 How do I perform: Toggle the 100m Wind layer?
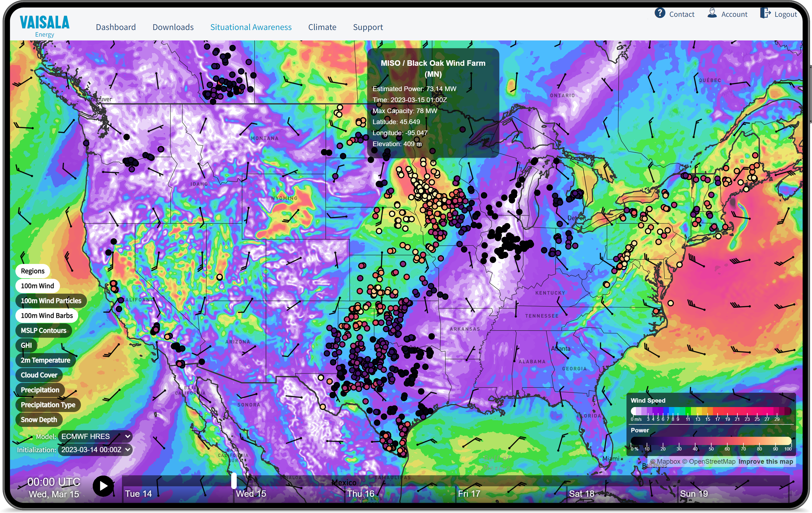click(37, 286)
